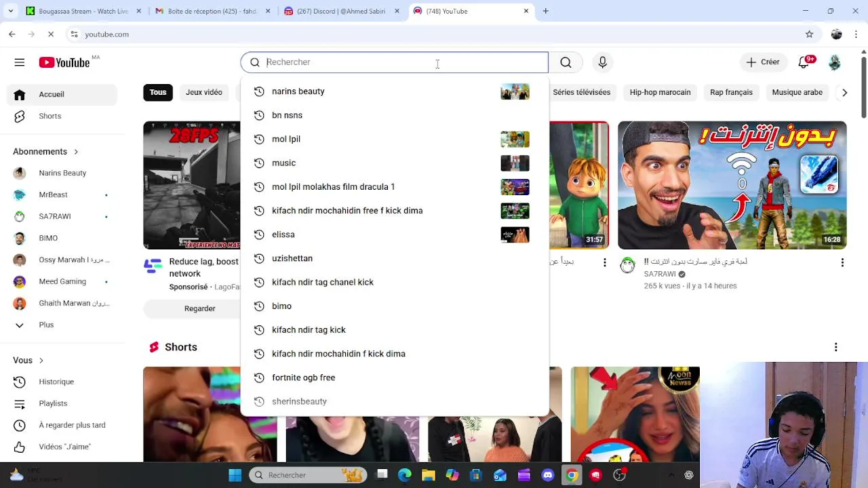Select 'bn nsns' search suggestion
Image resolution: width=868 pixels, height=488 pixels.
point(394,115)
